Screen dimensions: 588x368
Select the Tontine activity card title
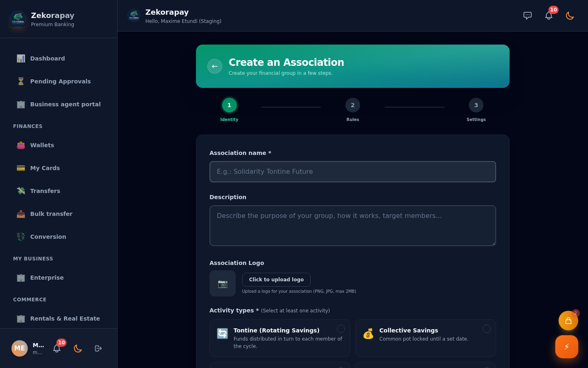tap(276, 330)
